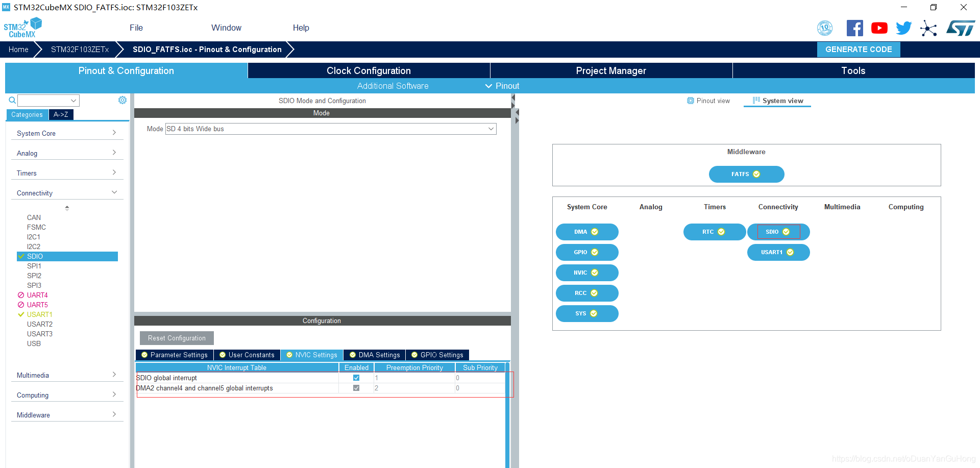980x468 pixels.
Task: Expand the Computing category
Action: click(67, 395)
